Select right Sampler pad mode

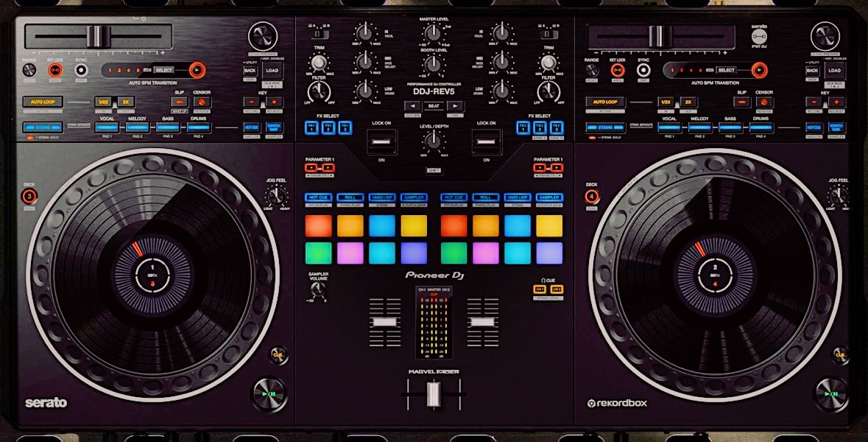coord(549,197)
